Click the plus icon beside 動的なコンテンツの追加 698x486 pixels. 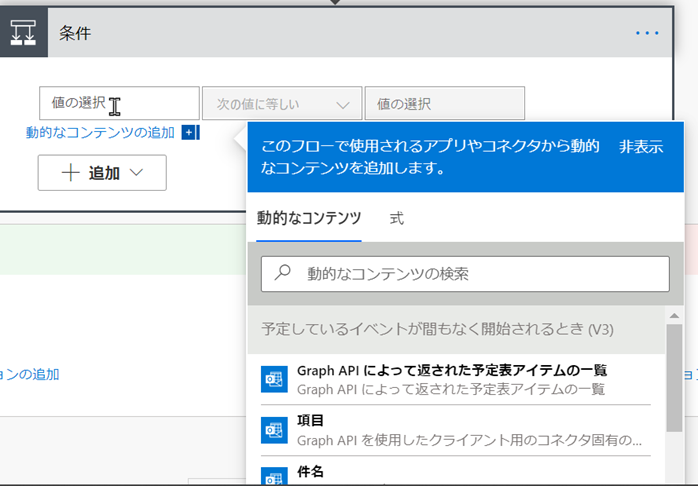tap(189, 132)
